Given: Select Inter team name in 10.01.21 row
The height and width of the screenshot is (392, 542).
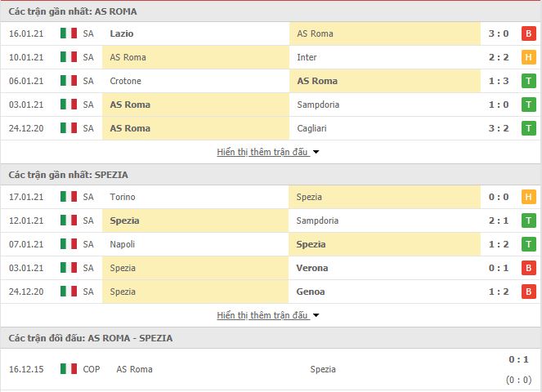Looking at the screenshot, I should [307, 57].
